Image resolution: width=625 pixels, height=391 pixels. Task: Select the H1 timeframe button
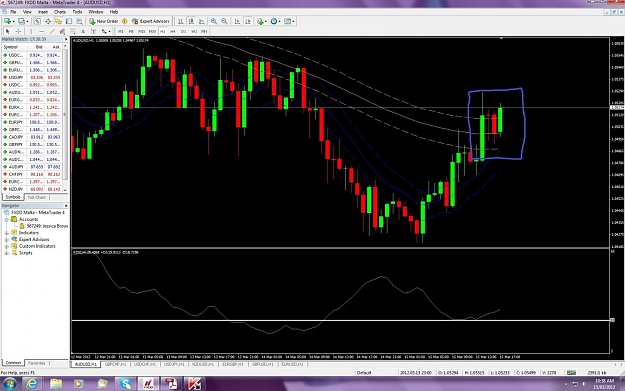point(163,31)
